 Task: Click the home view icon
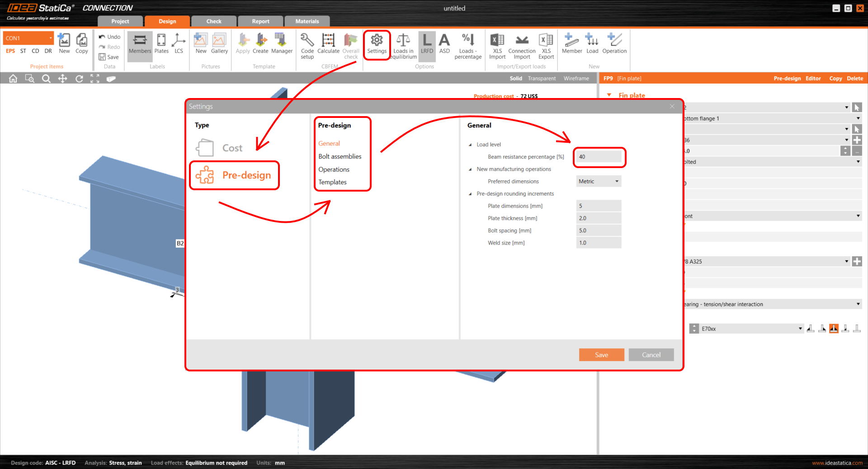point(13,79)
